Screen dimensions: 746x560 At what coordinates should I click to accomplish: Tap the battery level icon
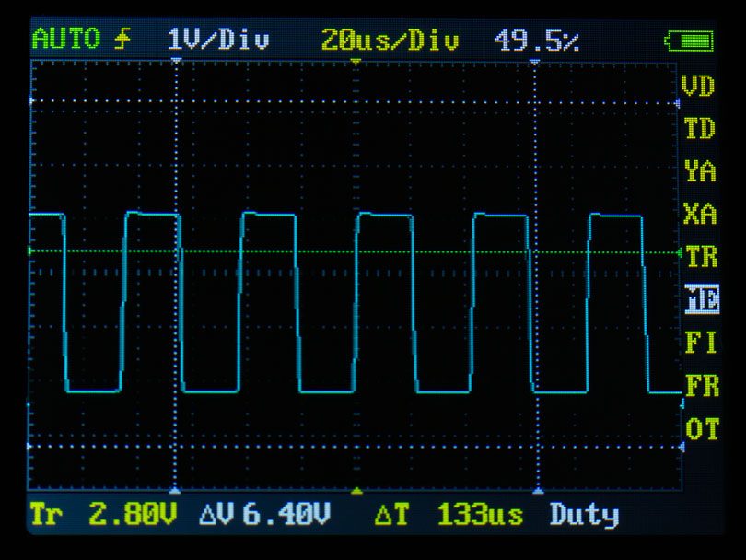689,41
